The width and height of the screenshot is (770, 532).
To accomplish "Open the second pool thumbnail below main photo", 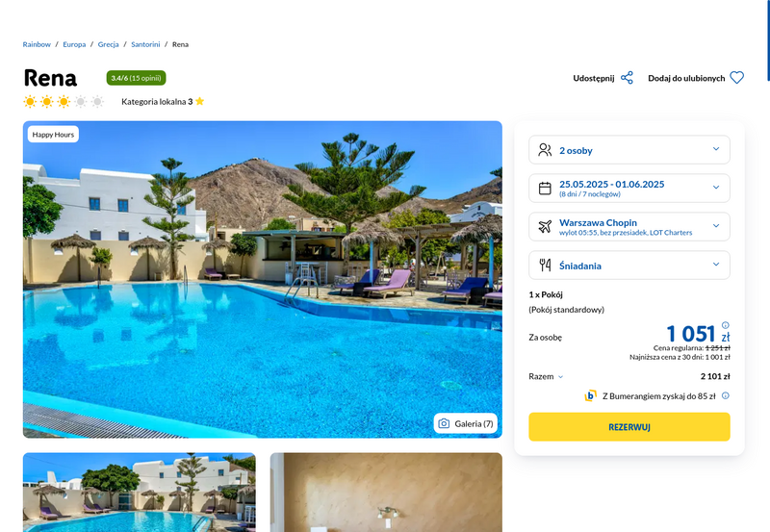I will pyautogui.click(x=139, y=493).
